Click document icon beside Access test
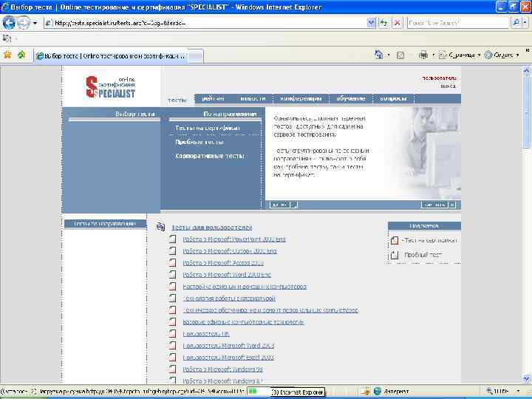 tap(172, 262)
